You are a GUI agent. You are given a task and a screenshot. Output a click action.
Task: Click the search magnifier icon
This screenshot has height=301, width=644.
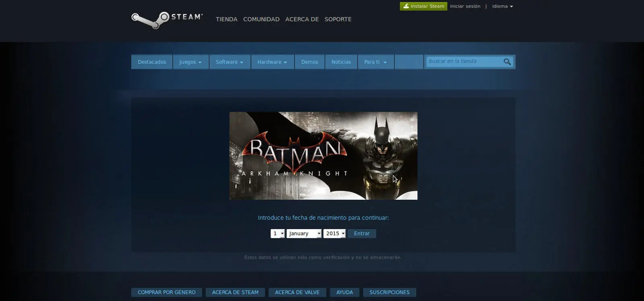(x=507, y=61)
